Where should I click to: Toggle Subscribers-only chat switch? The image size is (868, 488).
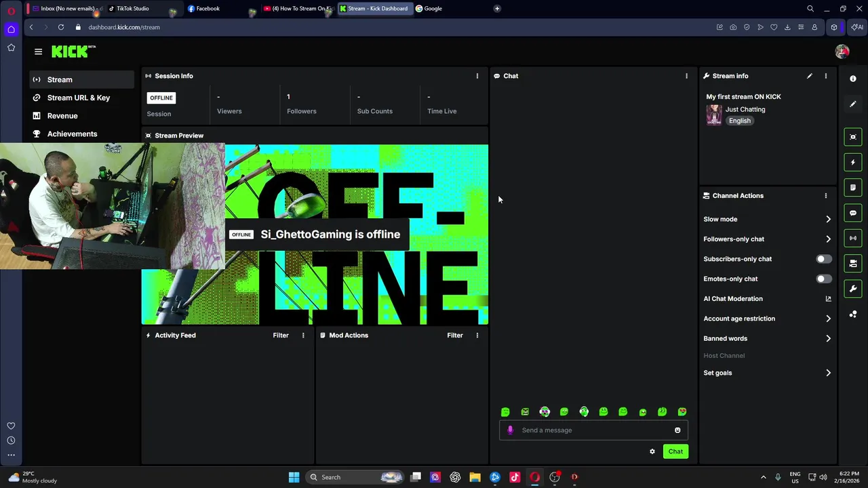tap(823, 259)
